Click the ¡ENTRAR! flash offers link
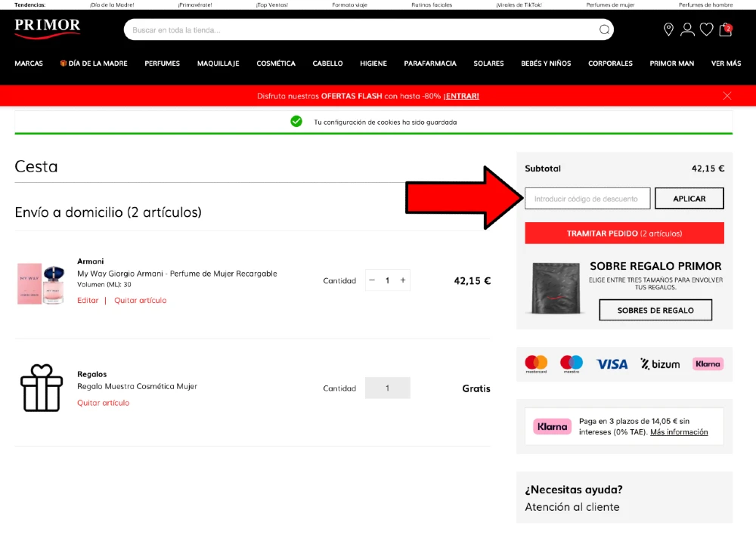This screenshot has width=756, height=535. pos(461,96)
